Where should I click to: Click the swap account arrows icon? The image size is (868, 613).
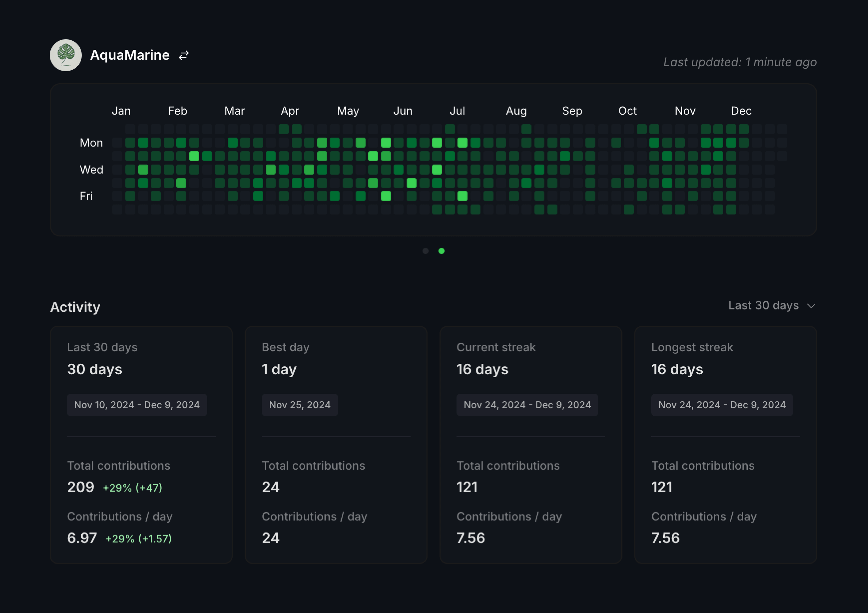[x=184, y=55]
